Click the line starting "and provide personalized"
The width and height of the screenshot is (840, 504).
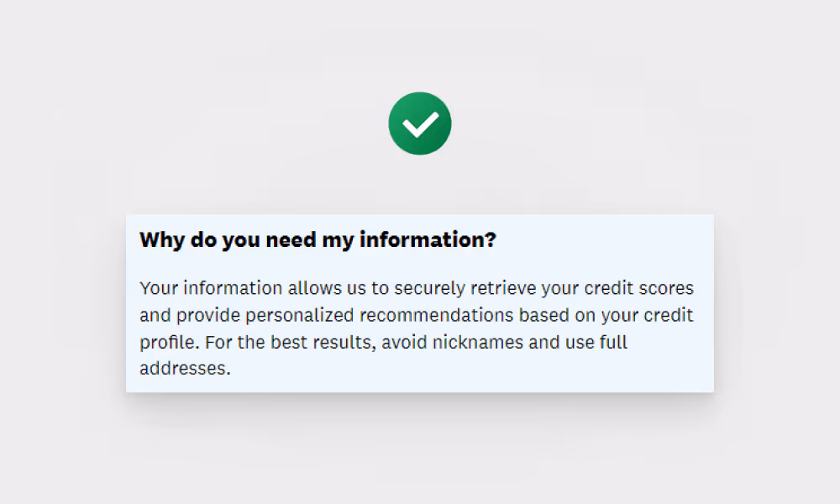click(417, 315)
